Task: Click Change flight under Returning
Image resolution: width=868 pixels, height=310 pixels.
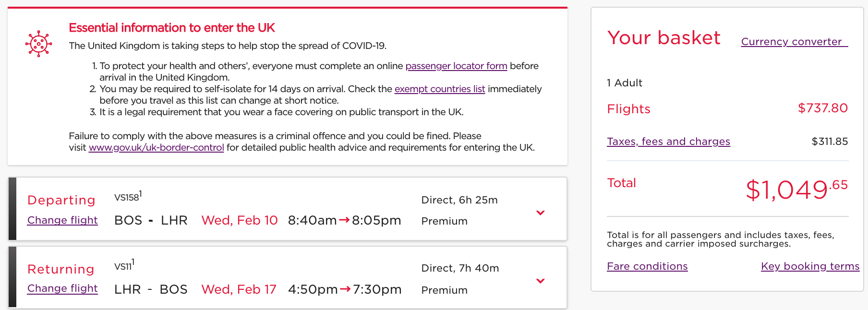Action: (62, 288)
